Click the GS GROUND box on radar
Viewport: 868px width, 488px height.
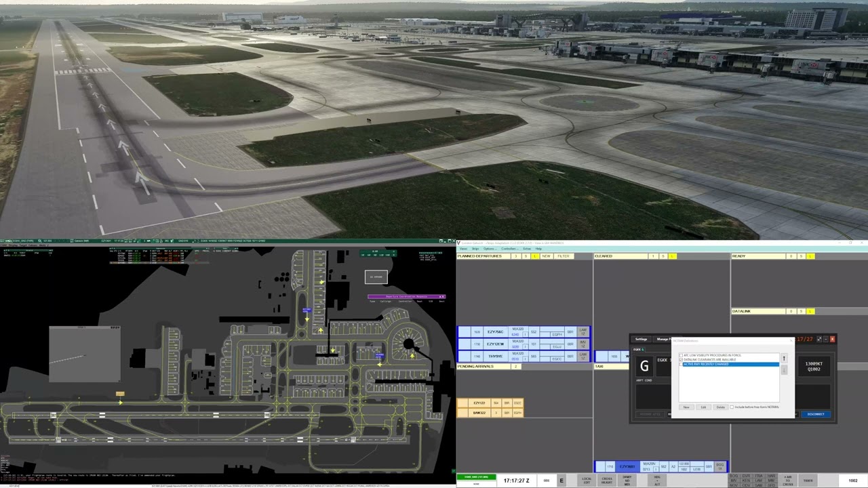pyautogui.click(x=376, y=277)
